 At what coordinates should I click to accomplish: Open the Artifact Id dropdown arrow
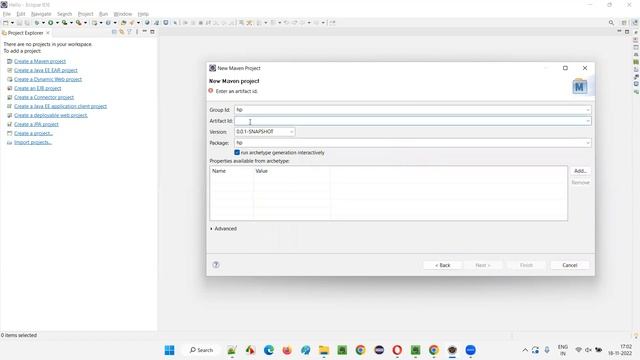coord(588,121)
